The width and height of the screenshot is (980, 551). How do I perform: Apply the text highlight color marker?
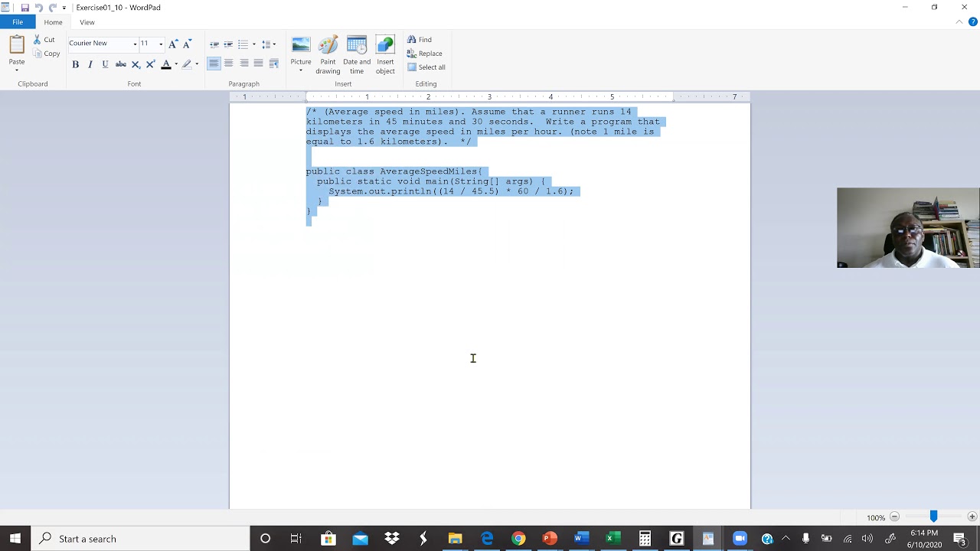click(x=186, y=64)
